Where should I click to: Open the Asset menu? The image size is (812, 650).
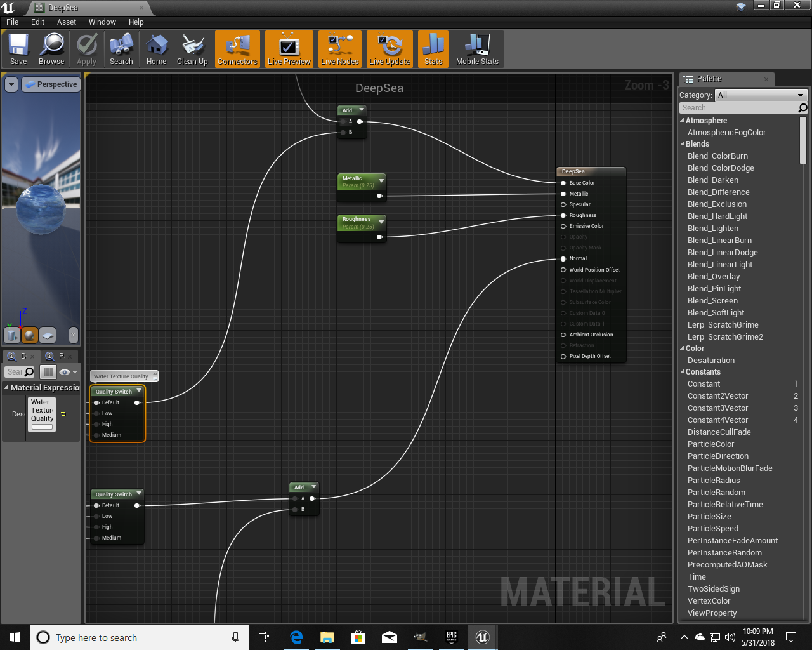(67, 22)
